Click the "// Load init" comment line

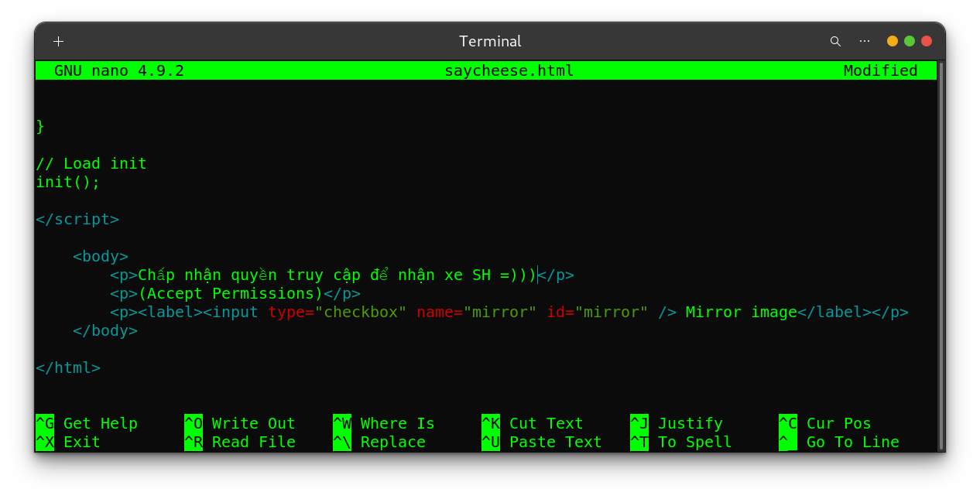tap(91, 163)
